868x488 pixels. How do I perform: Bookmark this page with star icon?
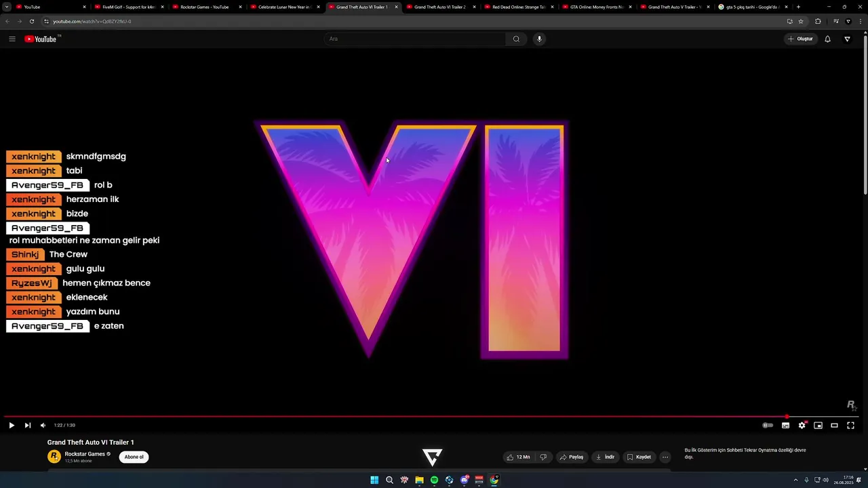(801, 21)
